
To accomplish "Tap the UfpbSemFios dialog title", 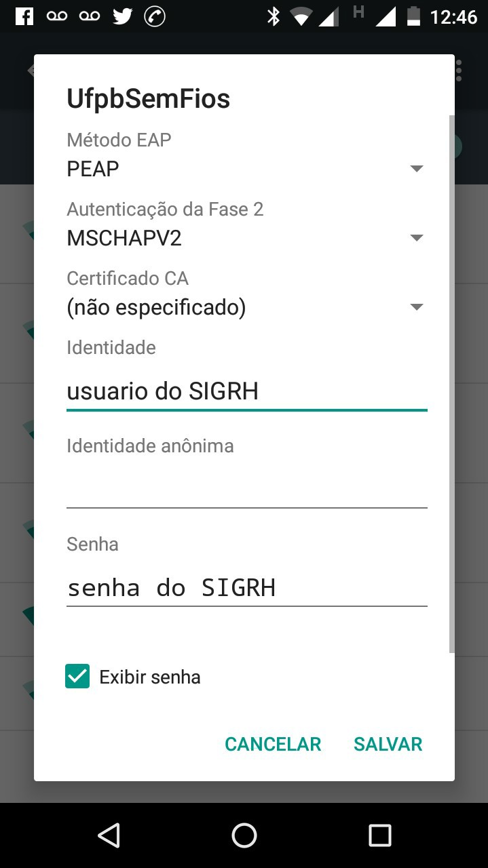I will coord(148,98).
